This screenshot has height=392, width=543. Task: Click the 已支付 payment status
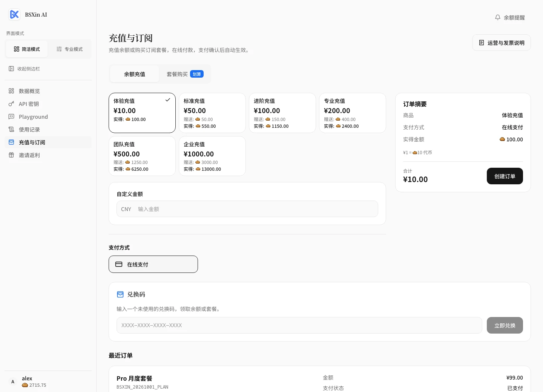click(x=515, y=388)
